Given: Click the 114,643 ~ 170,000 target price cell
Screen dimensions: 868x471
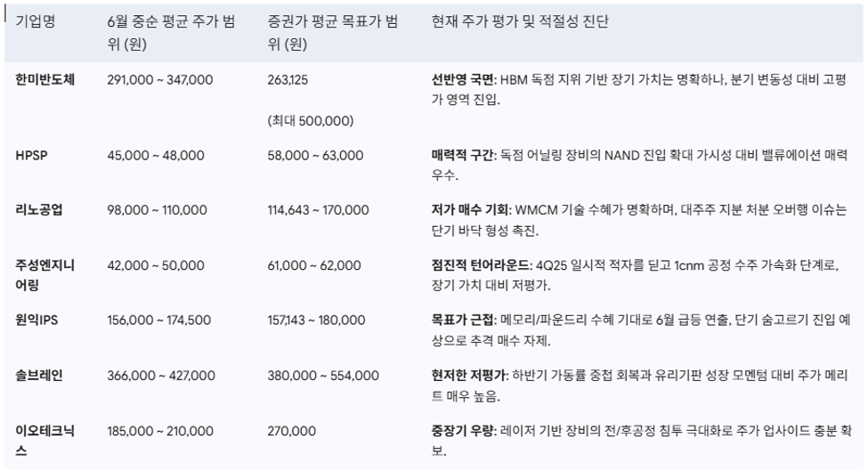Looking at the screenshot, I should (319, 210).
